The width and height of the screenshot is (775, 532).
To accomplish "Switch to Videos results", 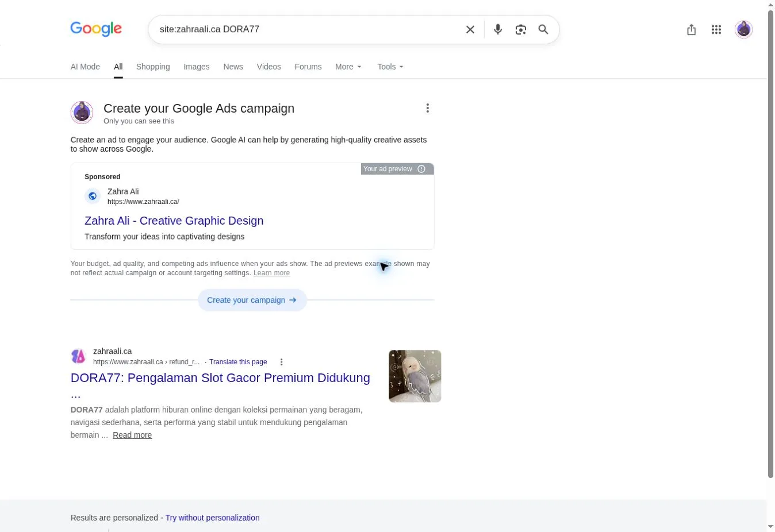I will click(x=269, y=67).
